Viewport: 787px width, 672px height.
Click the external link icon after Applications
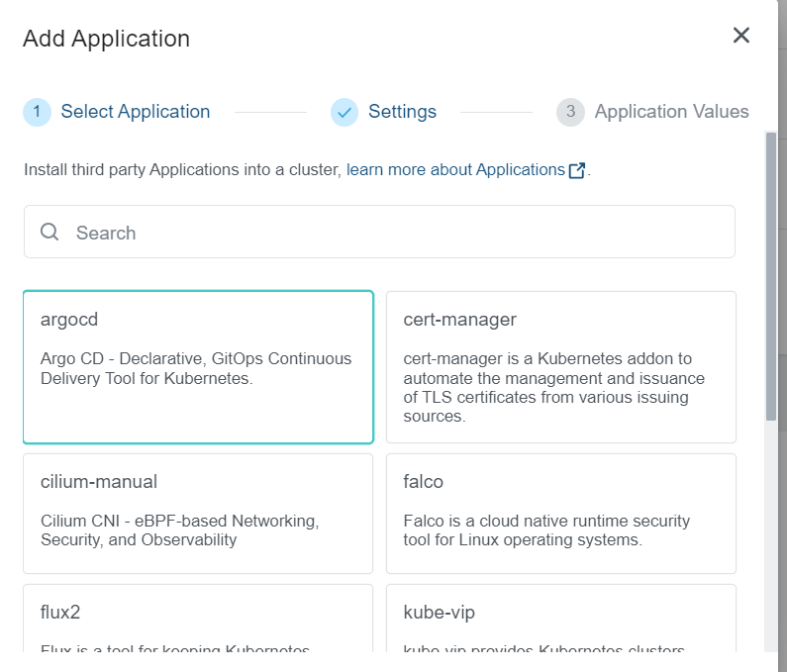pyautogui.click(x=577, y=170)
